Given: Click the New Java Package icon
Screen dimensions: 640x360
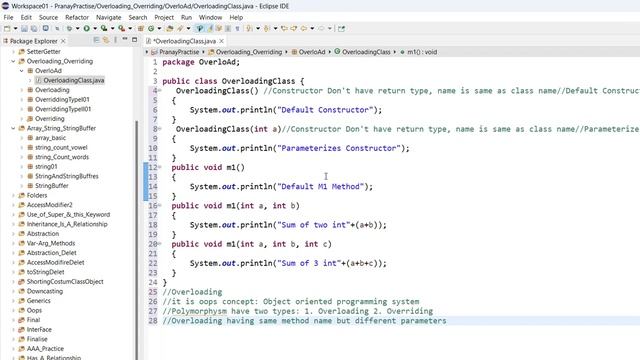Looking at the screenshot, I should (x=140, y=29).
